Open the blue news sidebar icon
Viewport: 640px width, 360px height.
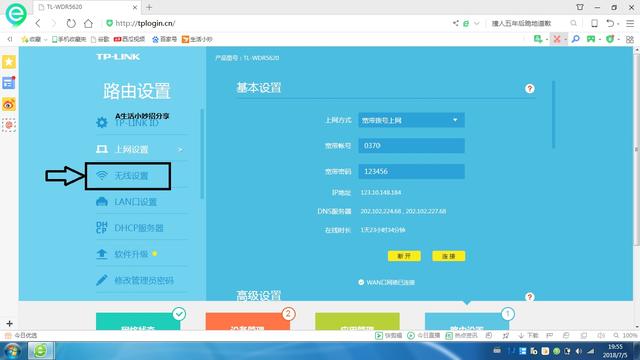point(9,83)
